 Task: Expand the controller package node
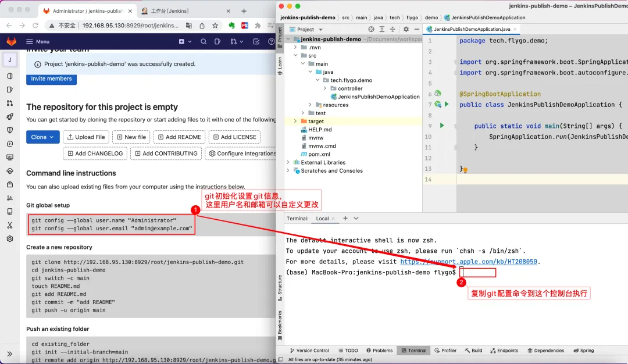[x=325, y=88]
